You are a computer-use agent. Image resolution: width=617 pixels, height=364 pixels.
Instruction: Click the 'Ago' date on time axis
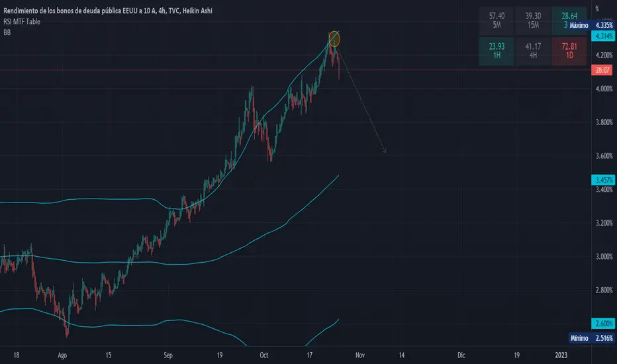pyautogui.click(x=62, y=355)
